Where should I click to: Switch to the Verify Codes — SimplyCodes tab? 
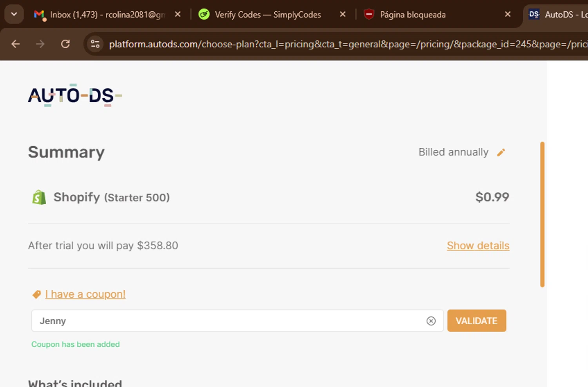[x=267, y=15]
